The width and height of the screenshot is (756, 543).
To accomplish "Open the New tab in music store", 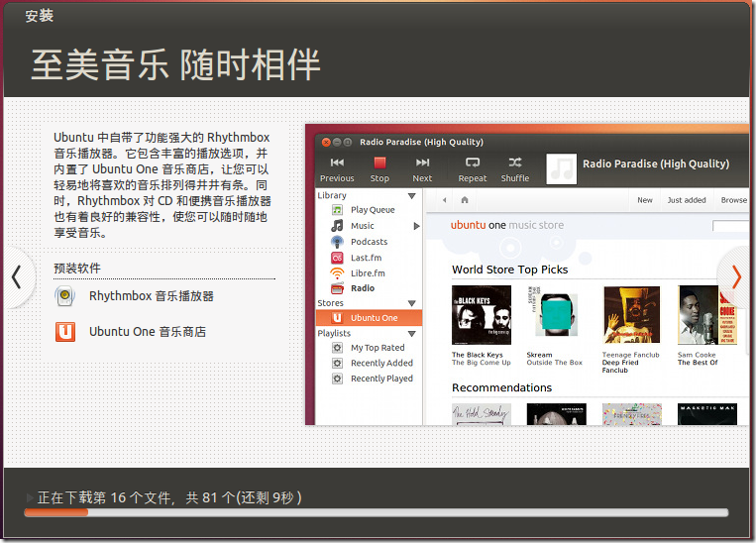I will [x=645, y=200].
